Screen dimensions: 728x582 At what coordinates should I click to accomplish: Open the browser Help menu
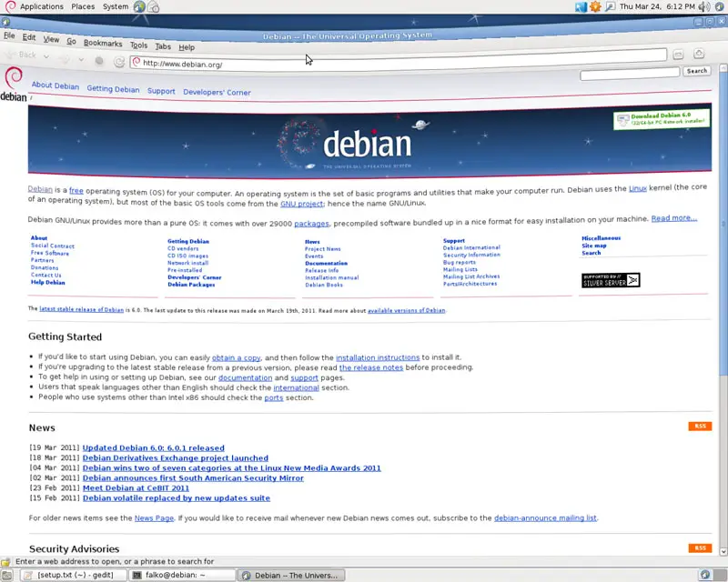[x=187, y=47]
